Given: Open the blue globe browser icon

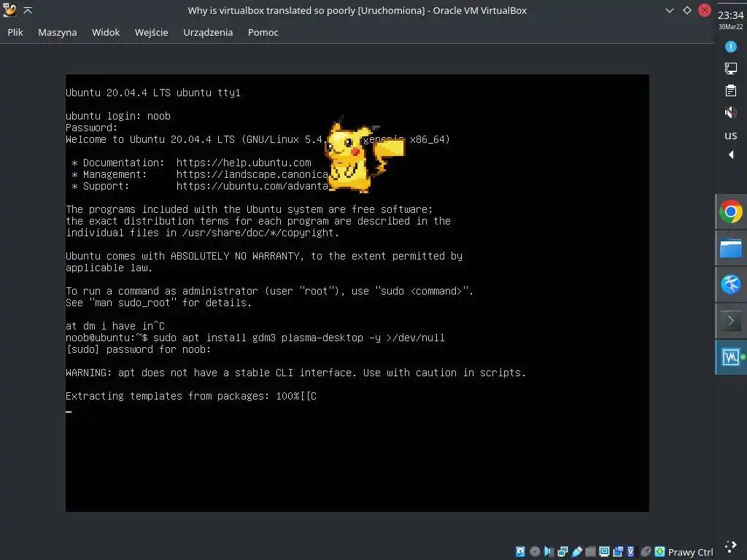Looking at the screenshot, I should click(x=730, y=284).
